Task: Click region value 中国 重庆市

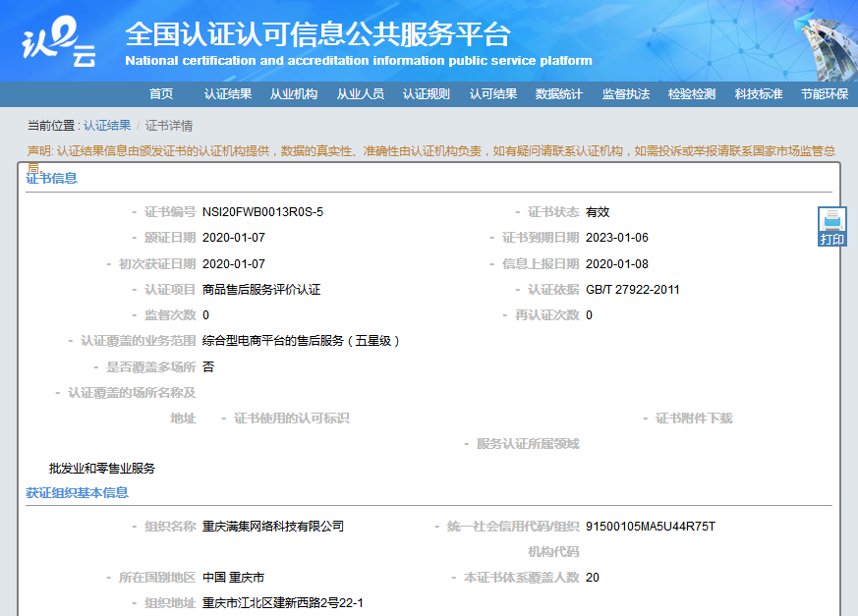Action: coord(233,577)
